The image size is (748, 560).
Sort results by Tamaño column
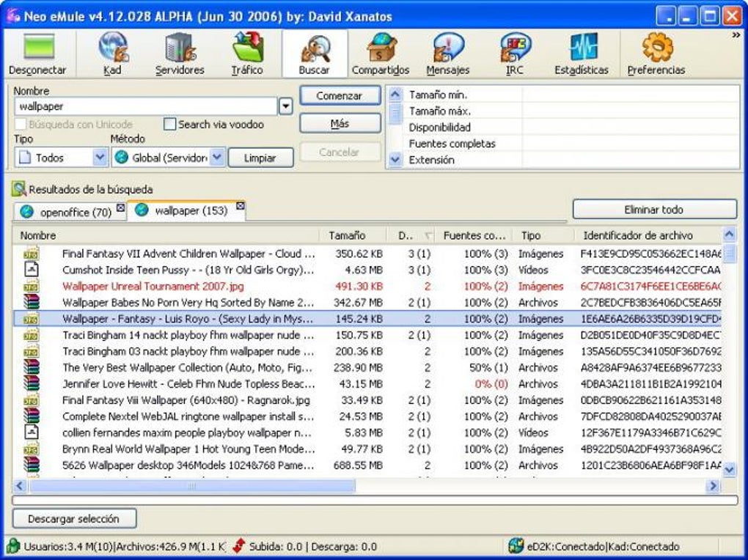353,235
